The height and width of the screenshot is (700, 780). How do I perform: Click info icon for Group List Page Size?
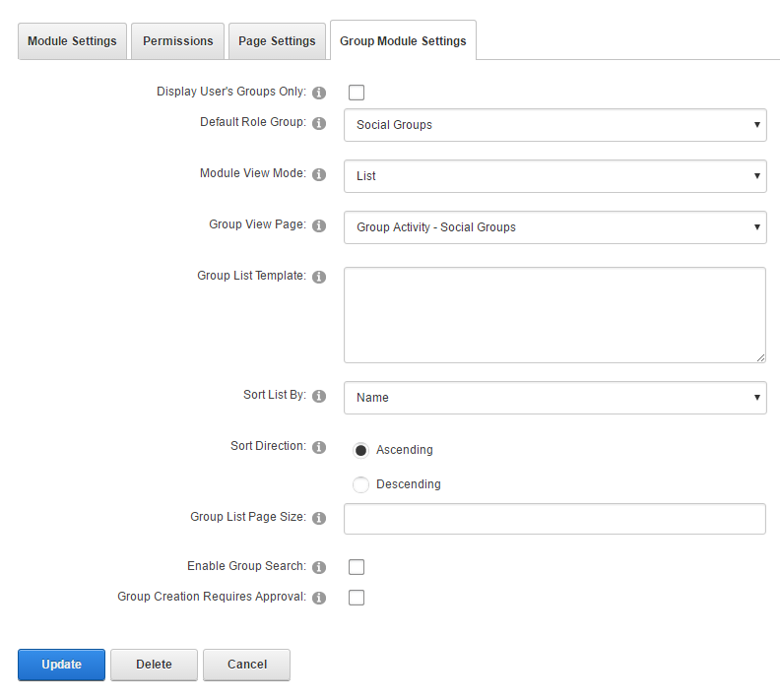point(319,518)
